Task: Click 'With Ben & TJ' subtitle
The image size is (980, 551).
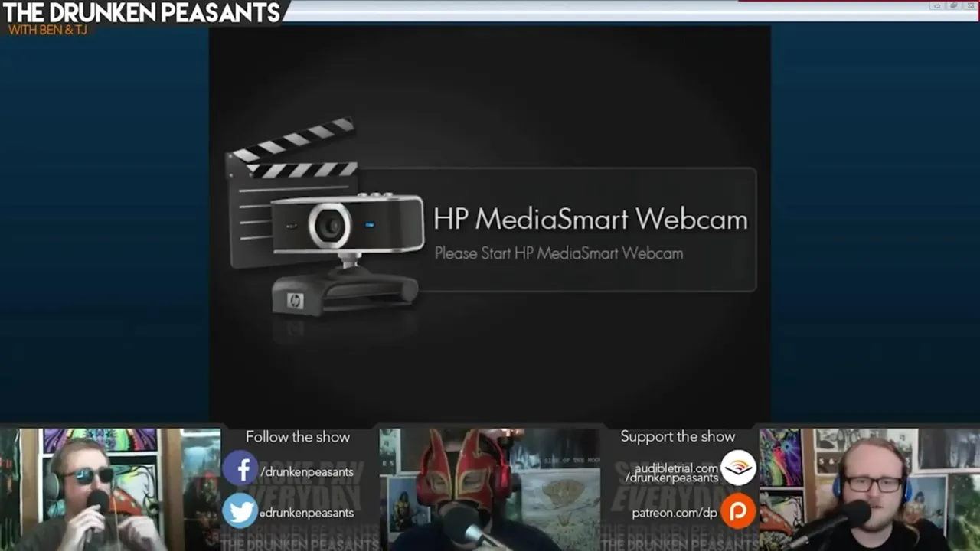Action: 47,30
